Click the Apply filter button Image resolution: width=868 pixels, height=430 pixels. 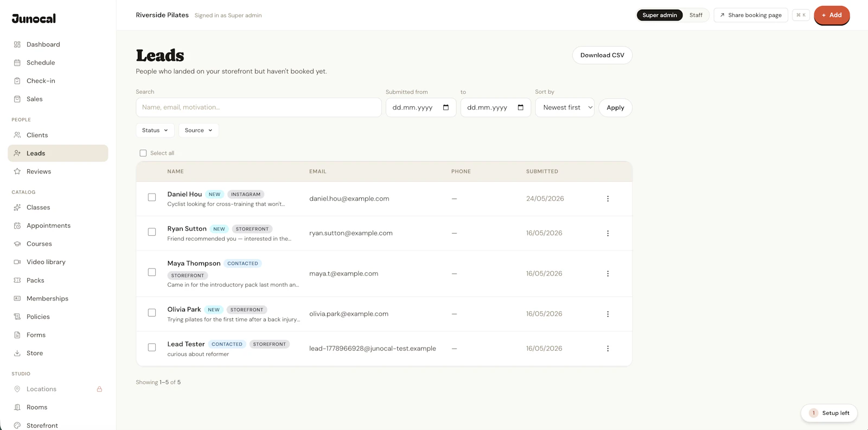(x=615, y=108)
